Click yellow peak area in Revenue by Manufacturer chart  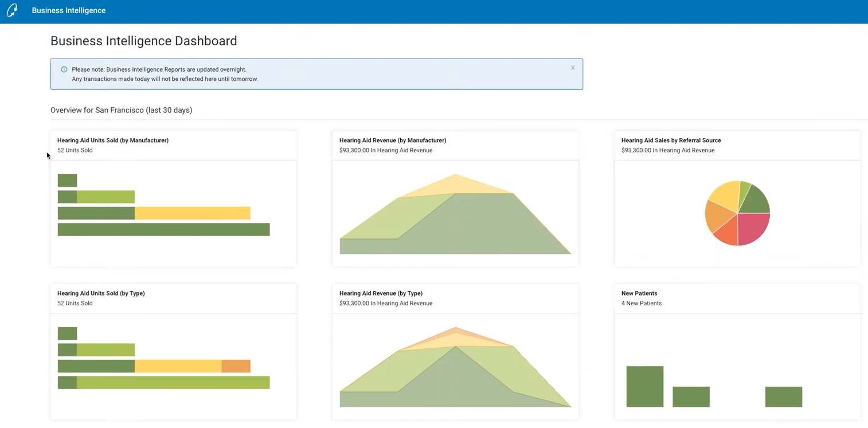456,184
